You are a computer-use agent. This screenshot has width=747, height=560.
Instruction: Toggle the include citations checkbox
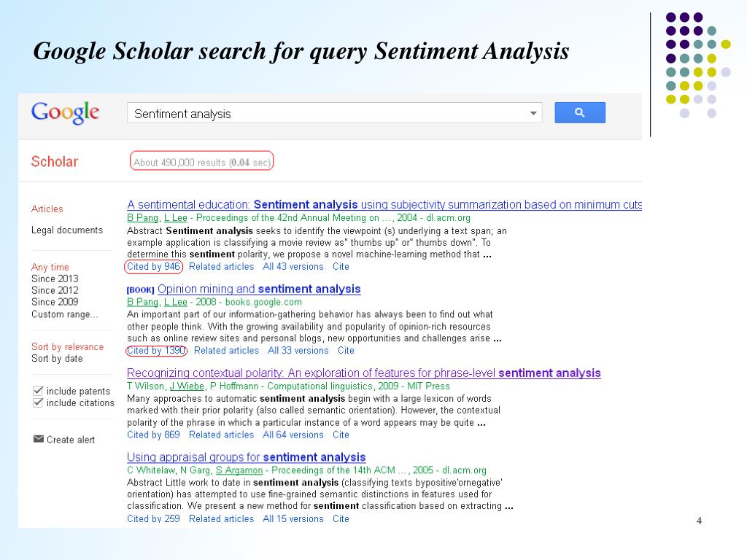point(38,402)
